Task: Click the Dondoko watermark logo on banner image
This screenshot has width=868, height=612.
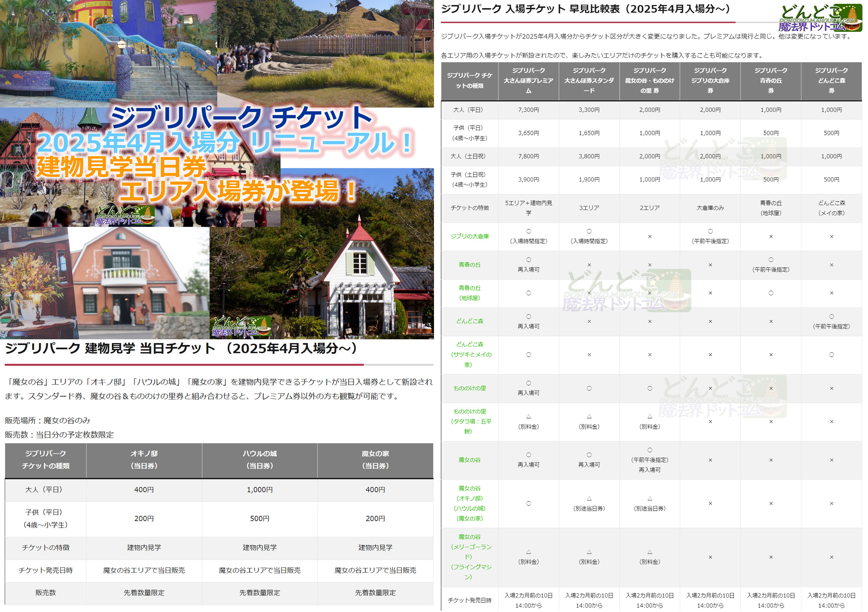Action: pyautogui.click(x=125, y=215)
